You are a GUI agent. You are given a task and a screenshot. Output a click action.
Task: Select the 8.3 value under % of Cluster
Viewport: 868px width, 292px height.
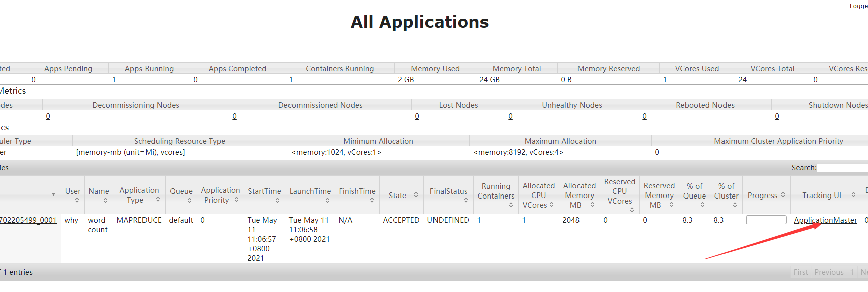click(x=718, y=220)
